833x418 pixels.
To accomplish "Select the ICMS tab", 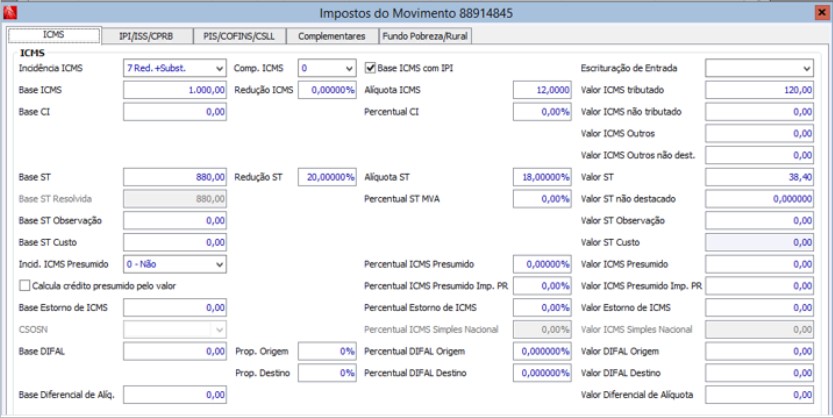I will [54, 35].
